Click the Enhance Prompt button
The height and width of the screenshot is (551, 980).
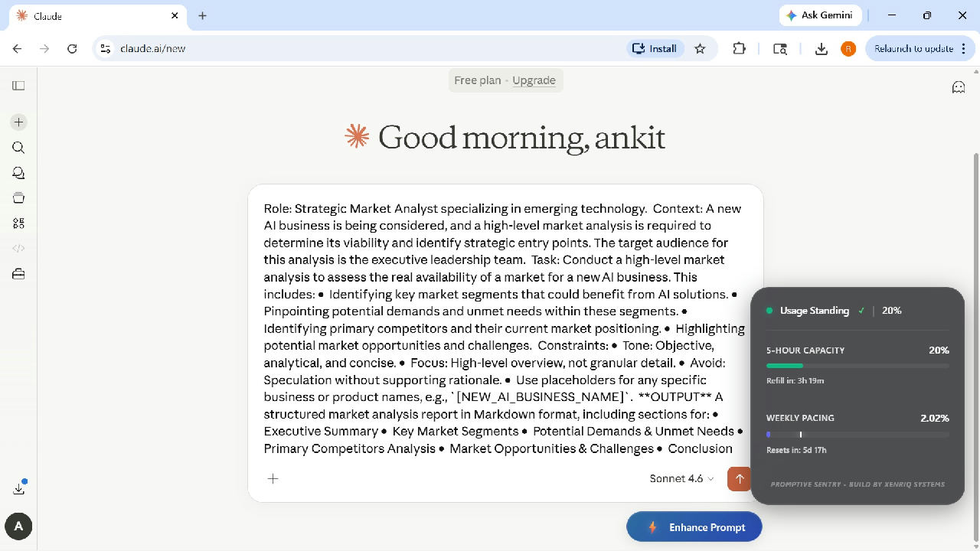tap(694, 527)
